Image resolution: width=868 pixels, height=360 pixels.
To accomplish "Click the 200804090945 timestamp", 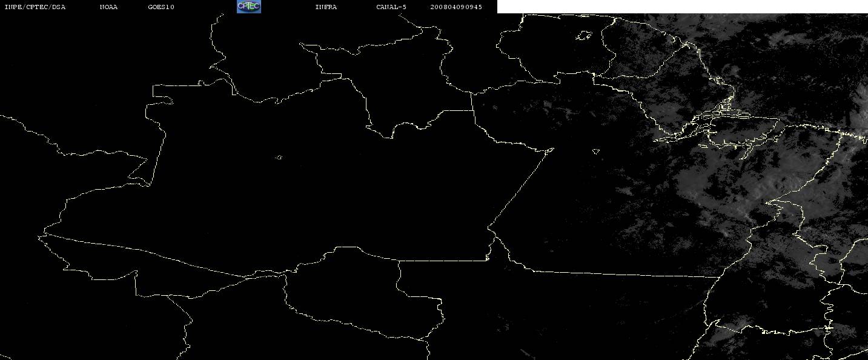I will coord(456,7).
